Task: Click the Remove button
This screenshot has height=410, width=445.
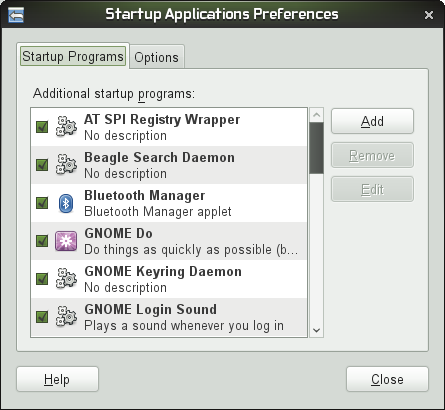Action: tap(372, 155)
